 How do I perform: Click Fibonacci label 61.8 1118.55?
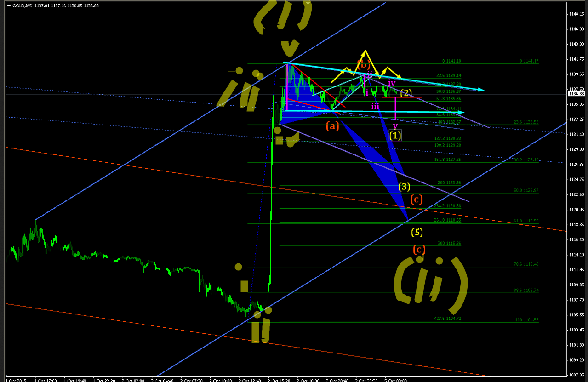click(x=526, y=221)
